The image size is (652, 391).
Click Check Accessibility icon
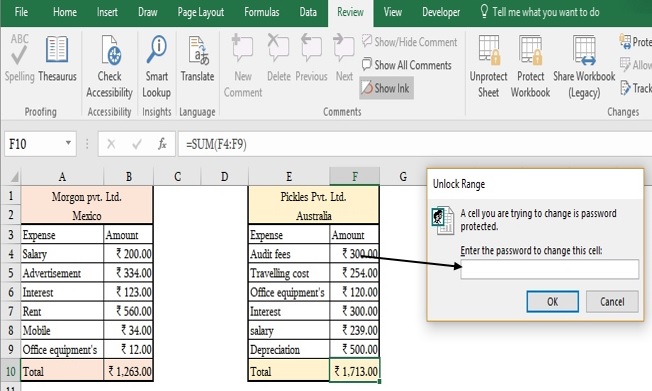111,51
